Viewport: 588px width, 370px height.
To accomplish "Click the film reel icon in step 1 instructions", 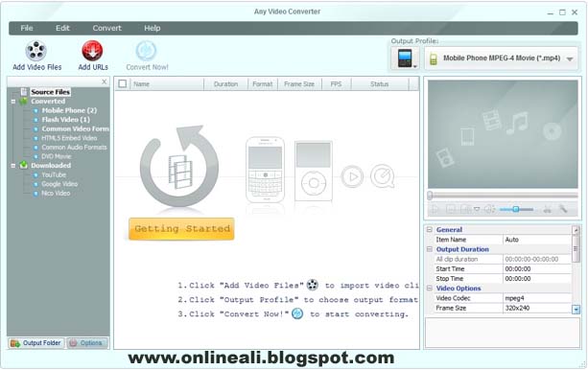I will [x=313, y=285].
